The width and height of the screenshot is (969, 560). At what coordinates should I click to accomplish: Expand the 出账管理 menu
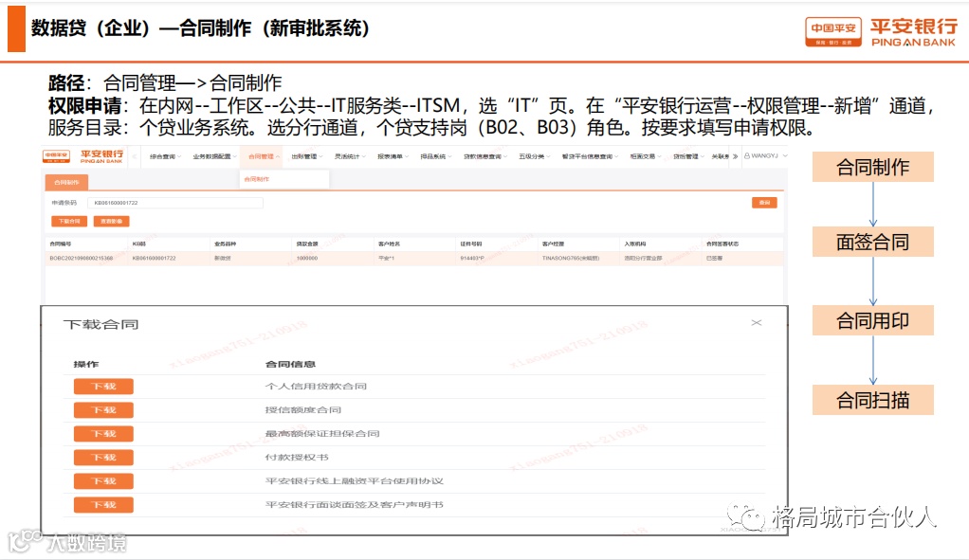coord(306,157)
